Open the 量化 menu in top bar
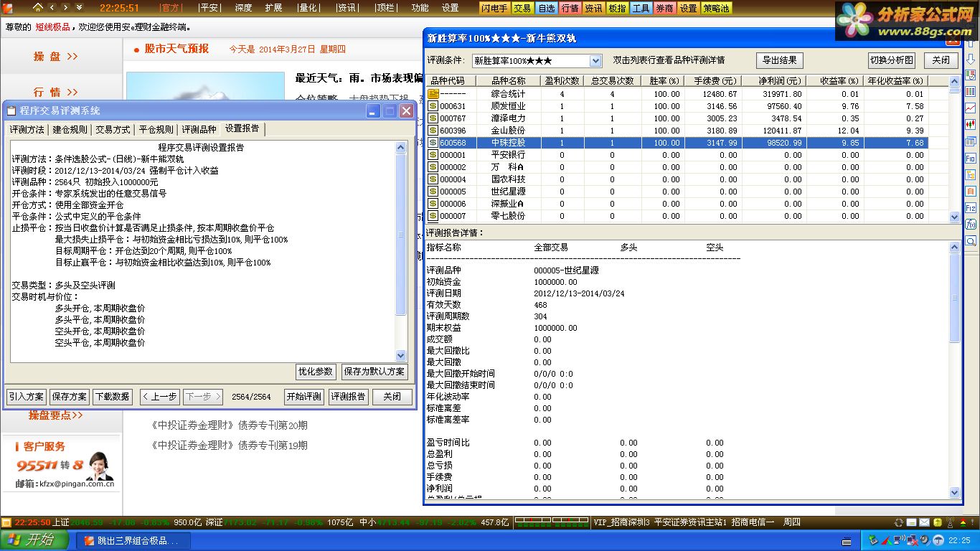This screenshot has height=551, width=980. click(308, 8)
